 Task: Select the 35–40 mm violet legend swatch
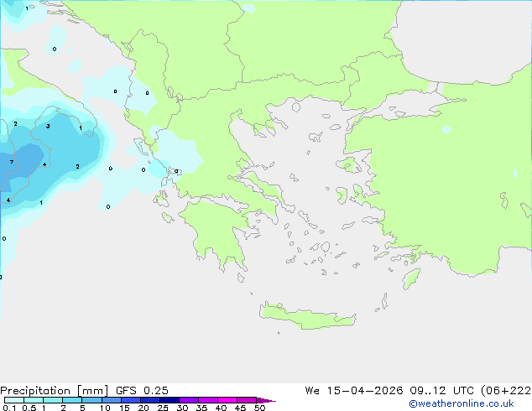(x=208, y=400)
